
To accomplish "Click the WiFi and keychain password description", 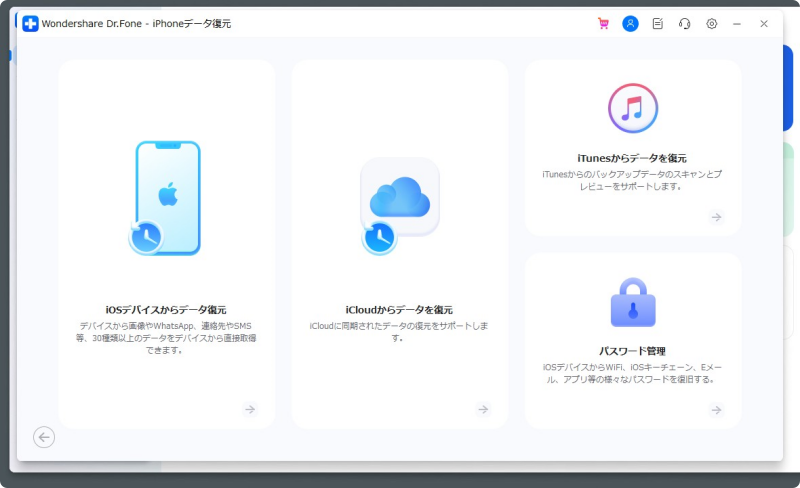I will (632, 373).
